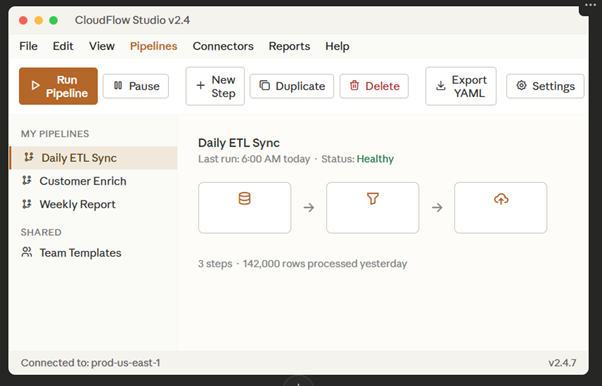Click the database icon in first step
602x386 pixels.
pos(245,199)
